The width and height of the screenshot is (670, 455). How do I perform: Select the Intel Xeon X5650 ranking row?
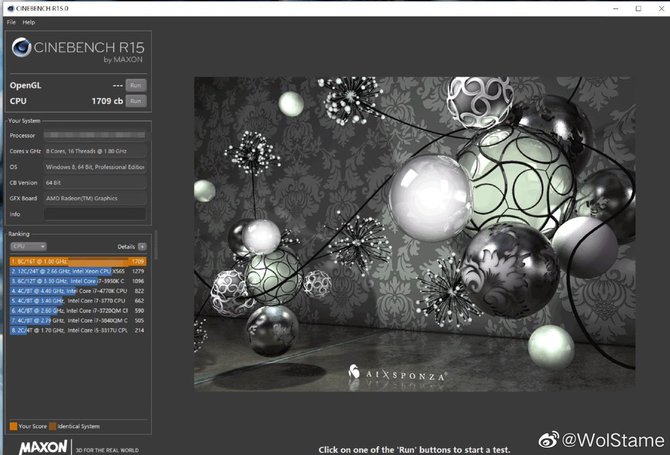click(x=78, y=271)
